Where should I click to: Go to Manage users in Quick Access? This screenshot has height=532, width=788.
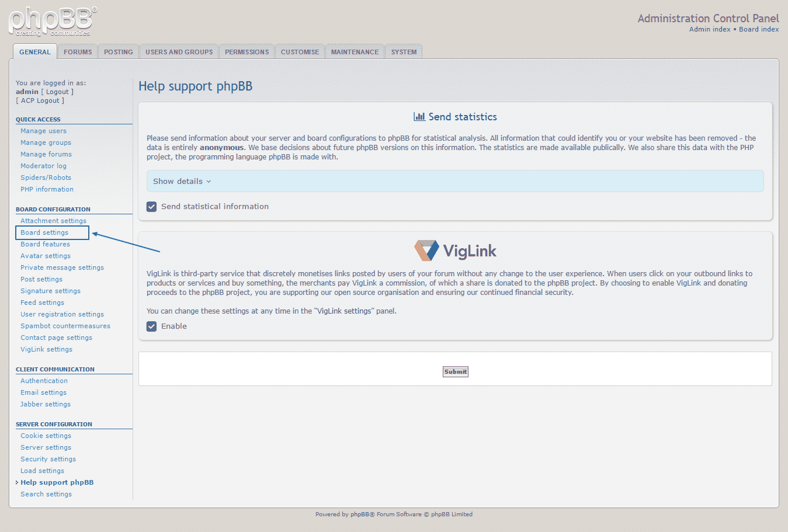pos(43,131)
